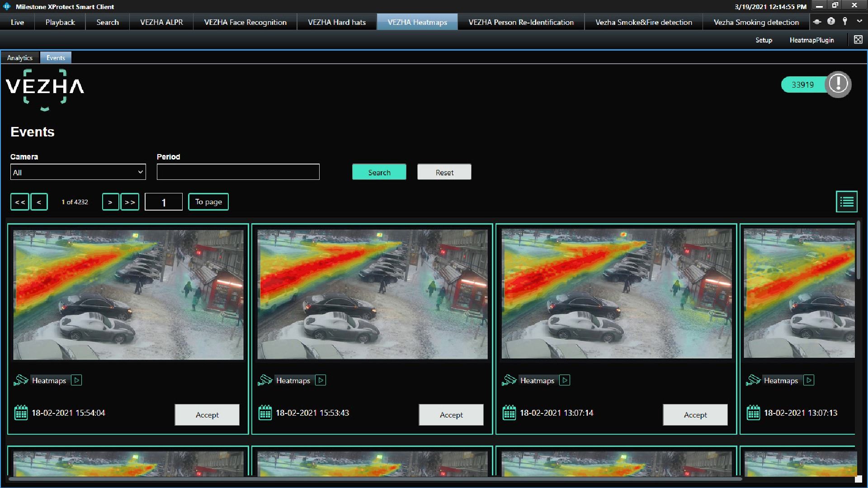868x488 pixels.
Task: Switch to VEZHA Person Re-Identification tab
Action: pos(521,22)
